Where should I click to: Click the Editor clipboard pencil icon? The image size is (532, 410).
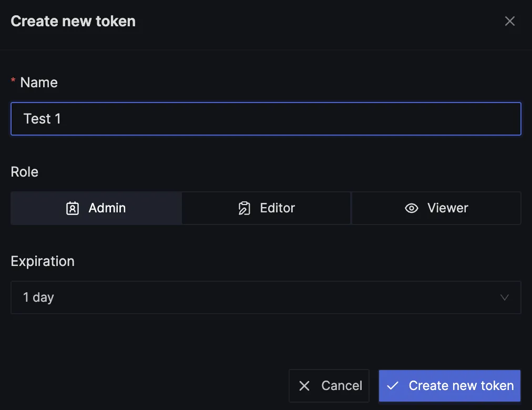pyautogui.click(x=244, y=208)
